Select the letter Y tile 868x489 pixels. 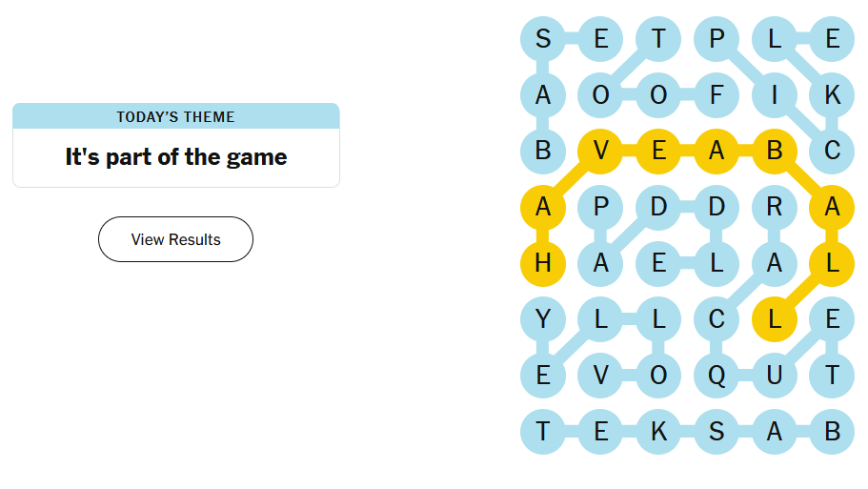tap(543, 319)
